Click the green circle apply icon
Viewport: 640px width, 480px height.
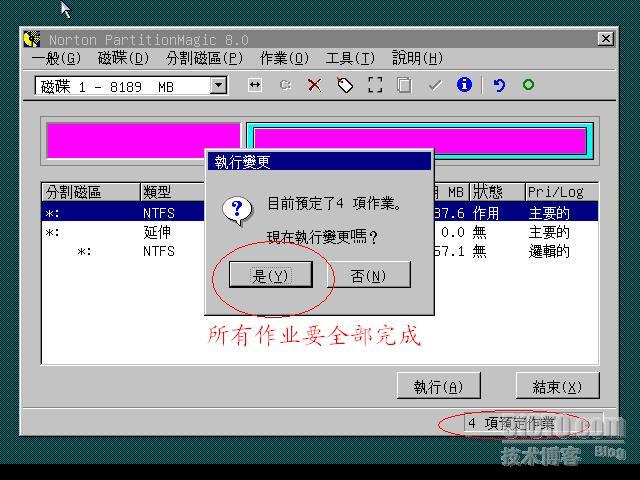coord(528,85)
